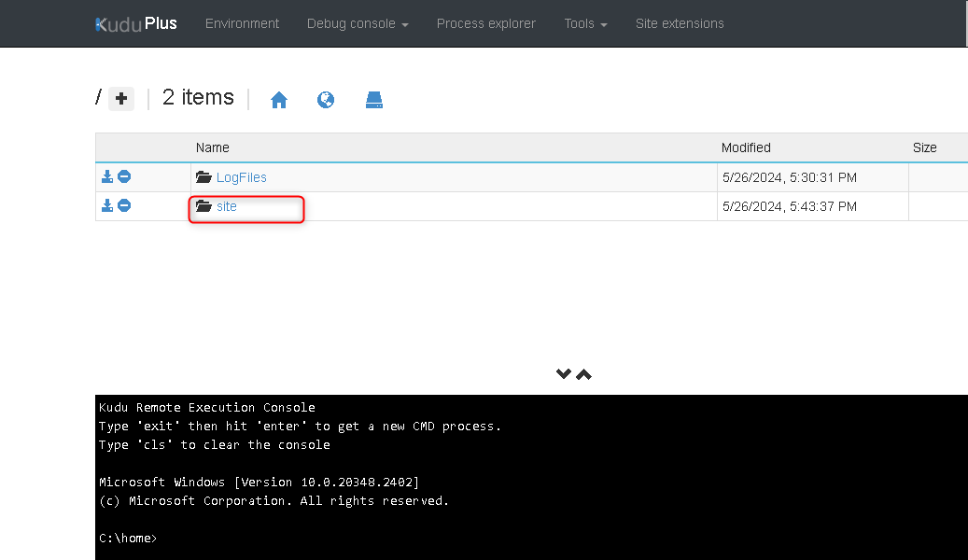Expand file panel with up chevron
968x560 pixels.
point(584,374)
